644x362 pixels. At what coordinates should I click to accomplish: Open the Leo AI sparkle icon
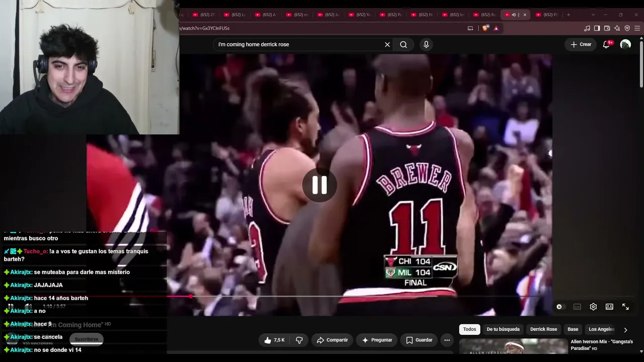pyautogui.click(x=617, y=28)
